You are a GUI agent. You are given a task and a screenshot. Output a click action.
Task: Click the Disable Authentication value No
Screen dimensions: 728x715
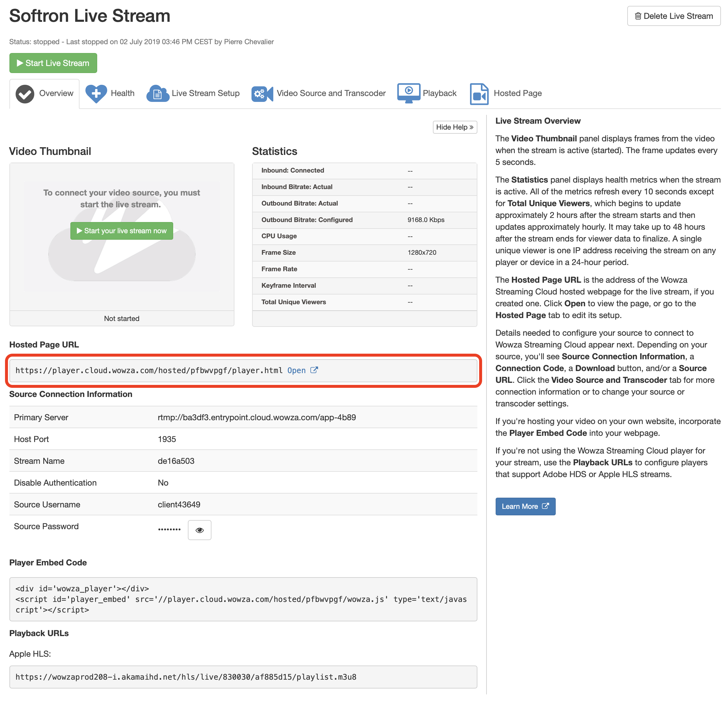(x=163, y=483)
